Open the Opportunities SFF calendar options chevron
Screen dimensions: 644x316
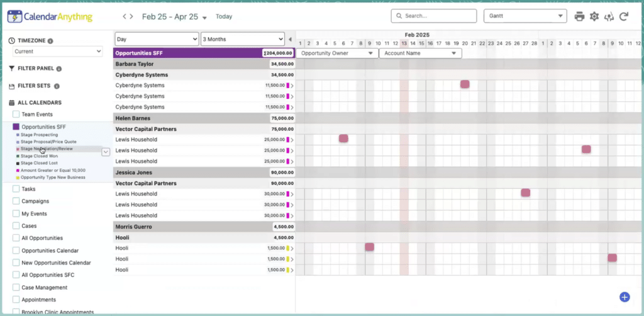point(106,152)
